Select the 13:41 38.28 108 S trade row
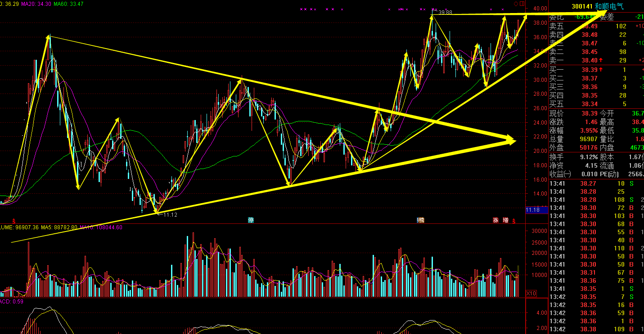The height and width of the screenshot is (334, 644). pyautogui.click(x=596, y=200)
